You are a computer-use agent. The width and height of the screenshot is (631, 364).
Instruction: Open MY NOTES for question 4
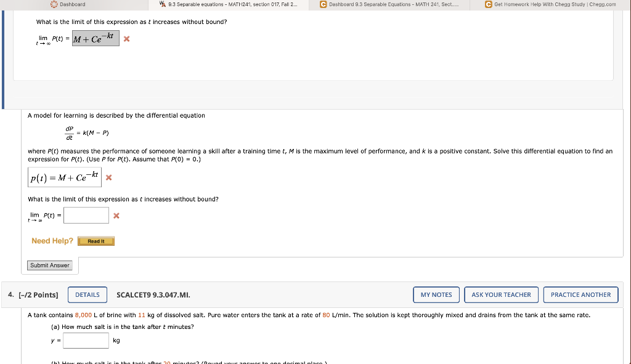pos(436,294)
